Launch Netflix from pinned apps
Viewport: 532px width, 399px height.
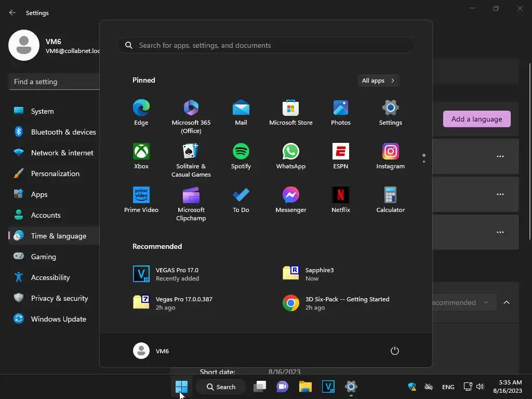(341, 200)
